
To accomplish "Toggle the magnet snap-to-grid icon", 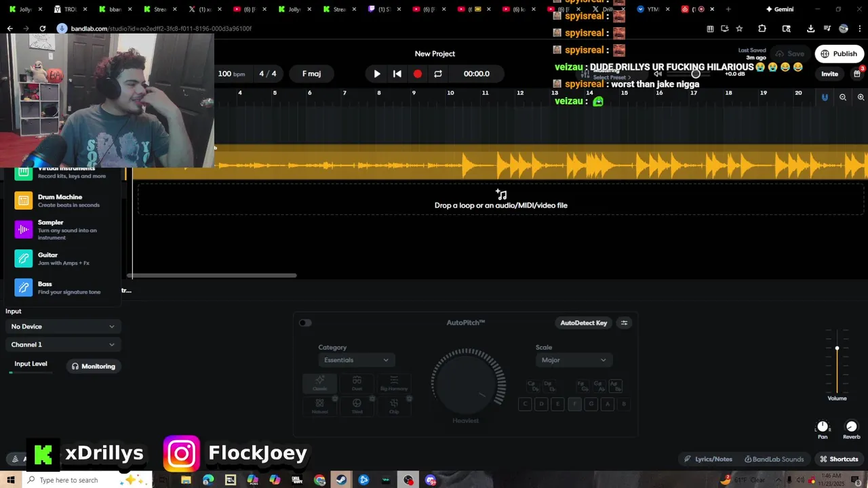I will (x=825, y=98).
